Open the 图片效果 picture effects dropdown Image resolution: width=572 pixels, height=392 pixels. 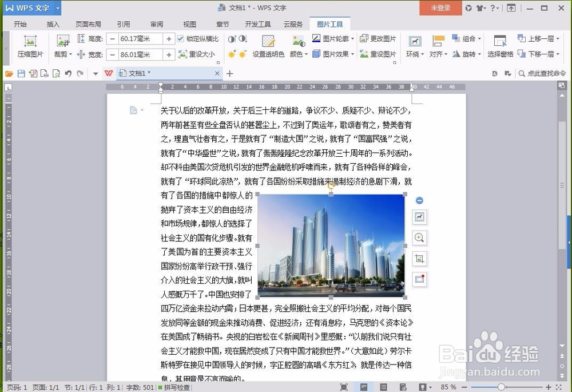[333, 54]
